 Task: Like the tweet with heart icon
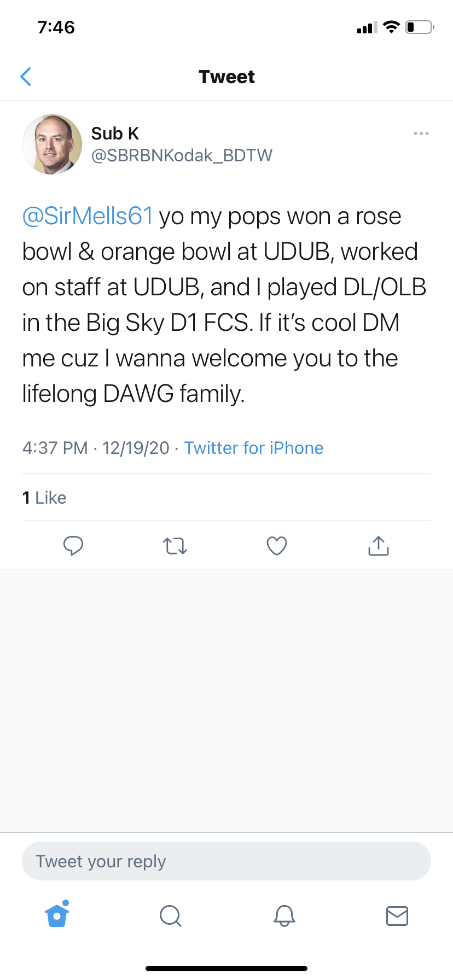[x=277, y=546]
